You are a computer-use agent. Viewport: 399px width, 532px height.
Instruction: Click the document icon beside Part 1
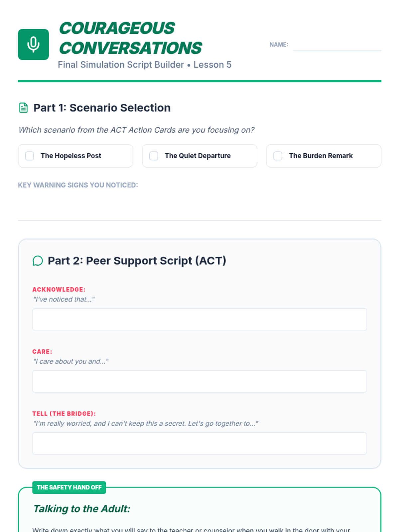pyautogui.click(x=23, y=108)
